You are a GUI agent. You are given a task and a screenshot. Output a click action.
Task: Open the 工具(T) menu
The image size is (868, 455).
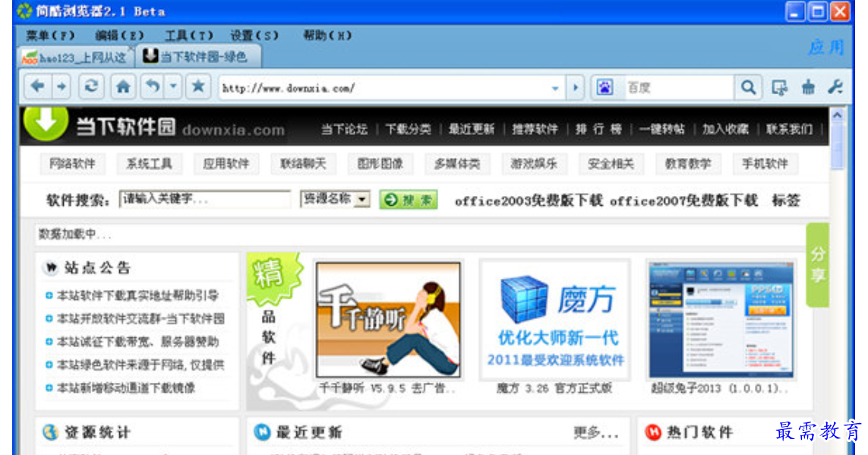point(189,36)
